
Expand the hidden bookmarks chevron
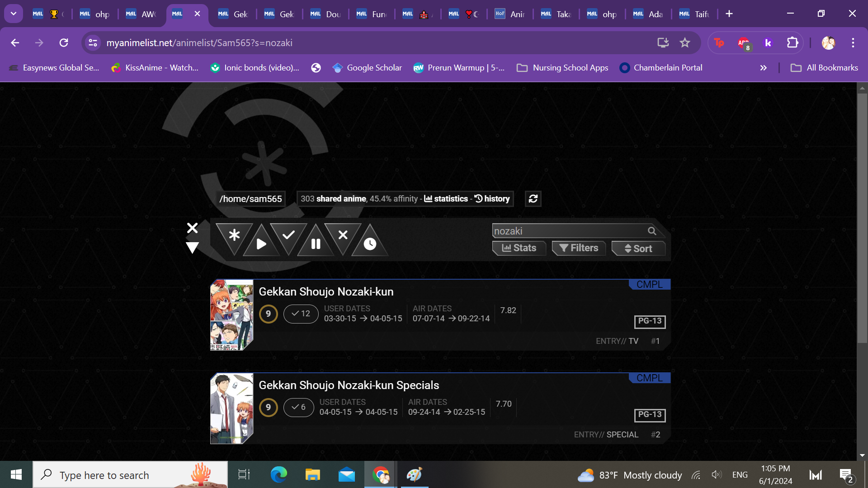point(763,68)
